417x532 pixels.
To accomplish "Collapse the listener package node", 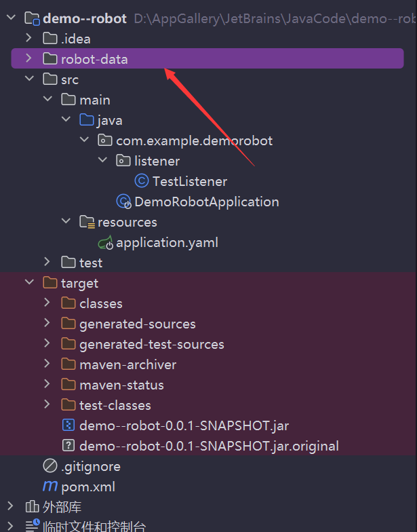I will pyautogui.click(x=102, y=161).
